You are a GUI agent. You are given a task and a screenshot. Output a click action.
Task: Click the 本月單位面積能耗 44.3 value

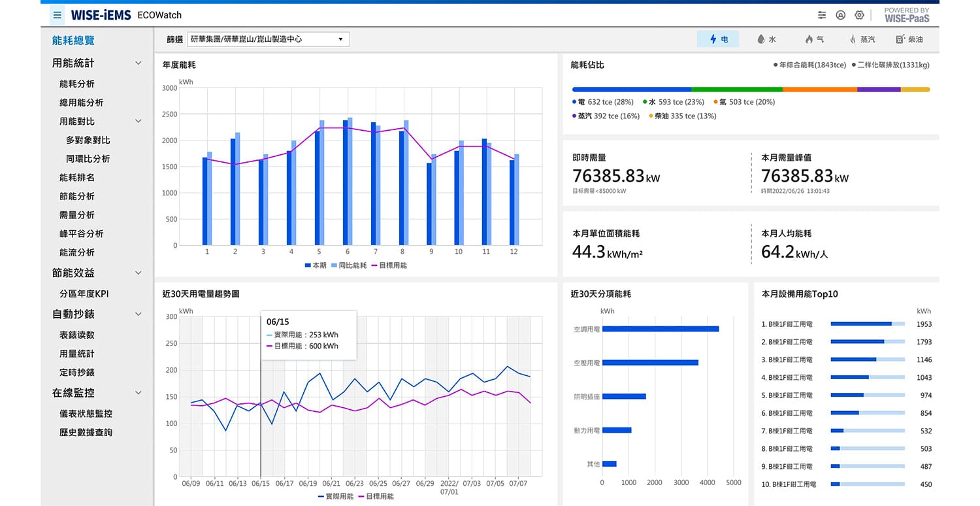pyautogui.click(x=607, y=252)
